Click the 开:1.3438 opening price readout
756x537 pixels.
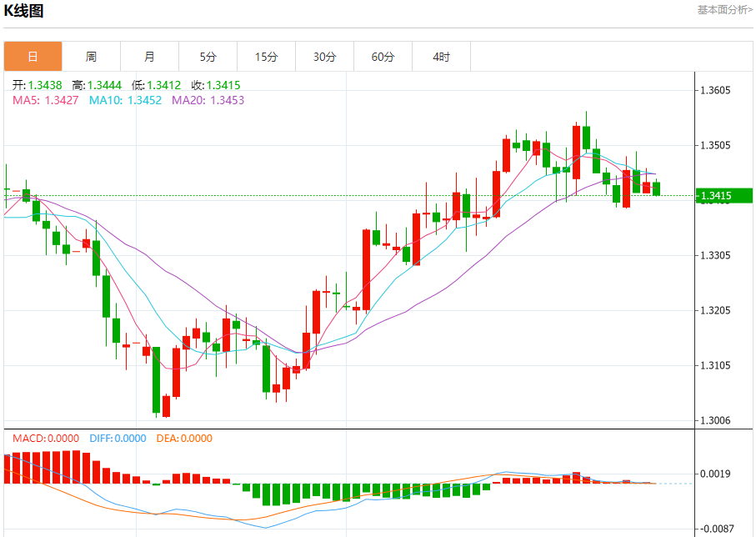click(x=38, y=85)
